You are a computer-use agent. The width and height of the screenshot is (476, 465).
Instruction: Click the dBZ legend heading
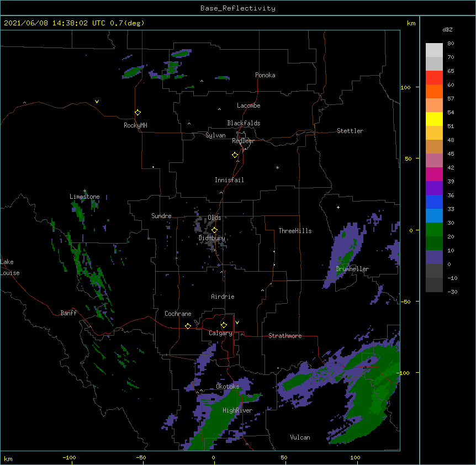(x=447, y=29)
